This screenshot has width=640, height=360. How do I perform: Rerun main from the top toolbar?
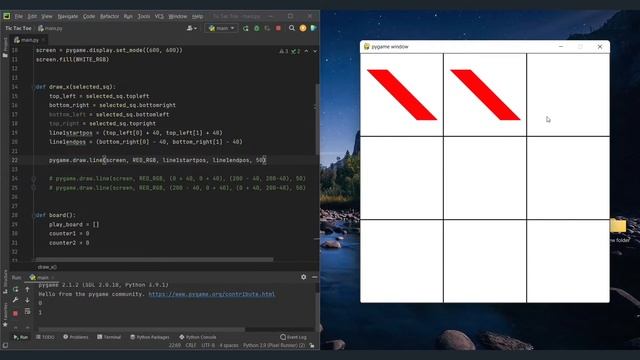pyautogui.click(x=246, y=28)
